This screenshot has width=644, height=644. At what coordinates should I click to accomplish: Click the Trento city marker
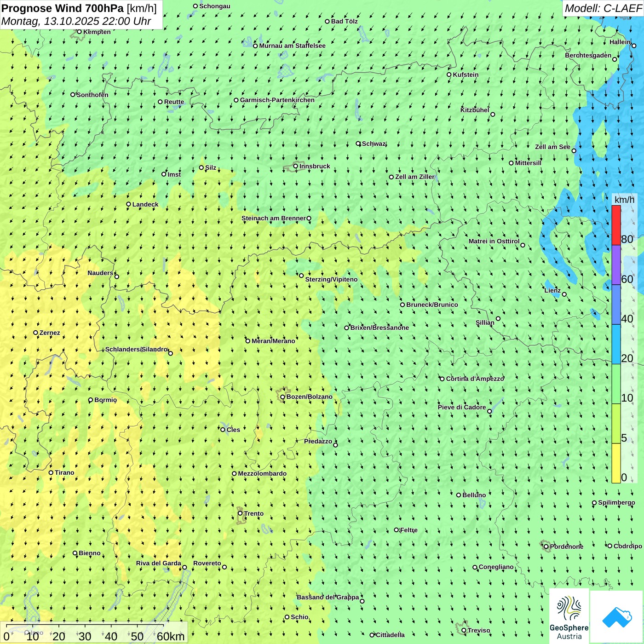coord(240,513)
